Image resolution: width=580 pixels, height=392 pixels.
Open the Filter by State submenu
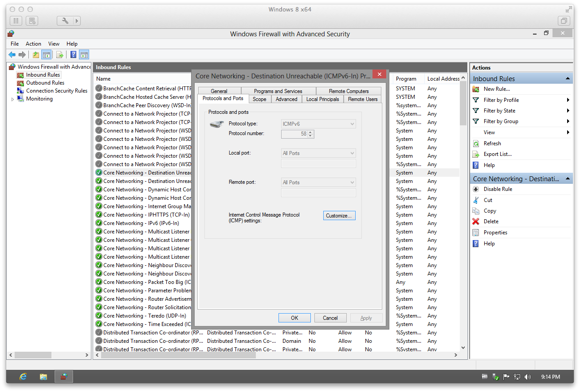568,111
